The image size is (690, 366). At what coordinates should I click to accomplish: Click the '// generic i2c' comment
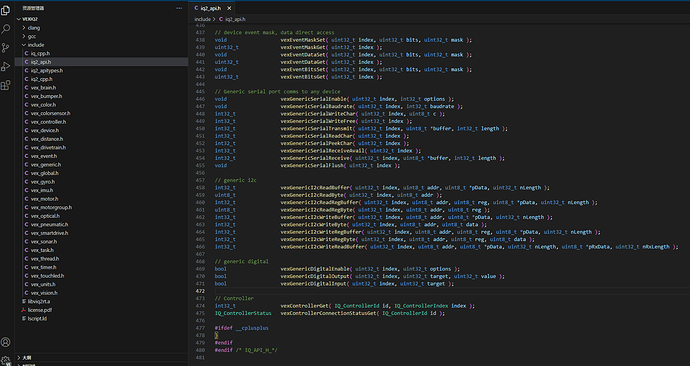coord(235,180)
